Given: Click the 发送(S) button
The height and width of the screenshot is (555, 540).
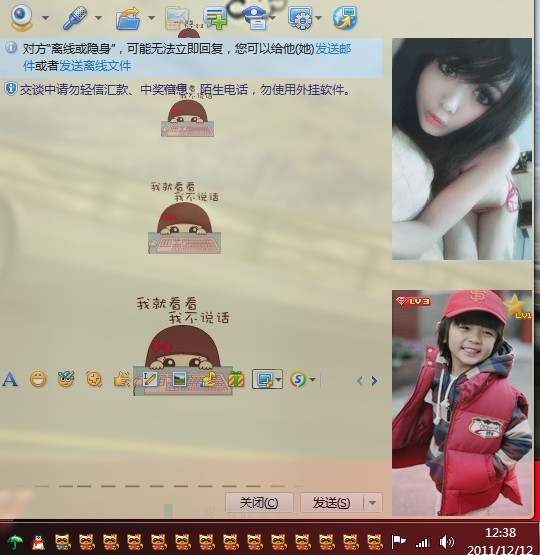Looking at the screenshot, I should [332, 503].
